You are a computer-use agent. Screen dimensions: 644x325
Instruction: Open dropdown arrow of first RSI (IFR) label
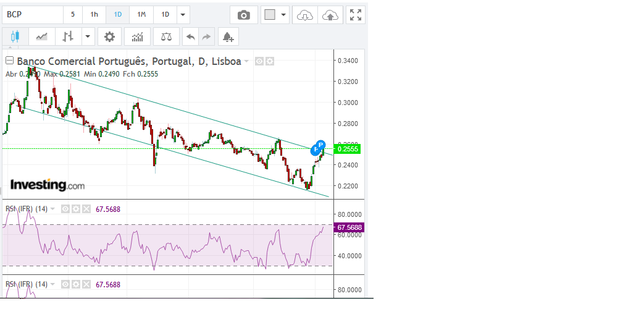(x=52, y=209)
